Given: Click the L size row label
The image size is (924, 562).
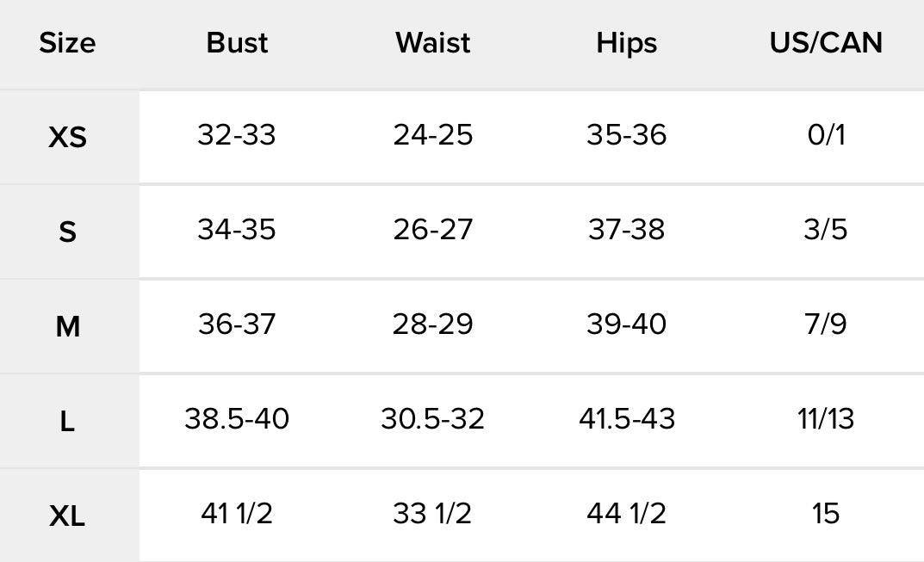Looking at the screenshot, I should 67,421.
